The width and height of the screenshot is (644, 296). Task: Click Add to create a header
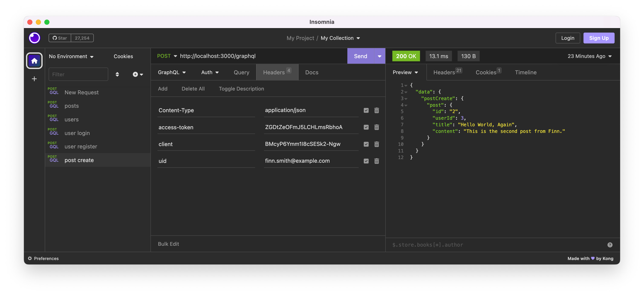click(x=163, y=89)
